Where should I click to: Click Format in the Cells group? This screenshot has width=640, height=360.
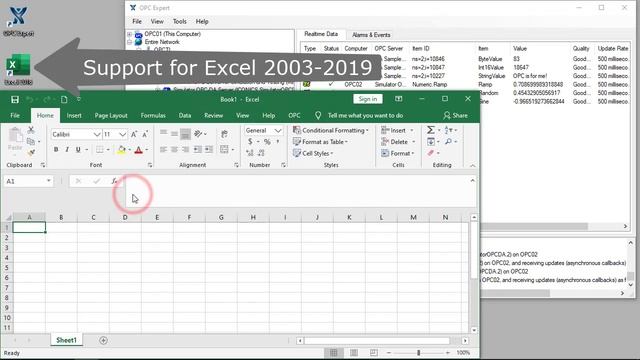coord(398,153)
